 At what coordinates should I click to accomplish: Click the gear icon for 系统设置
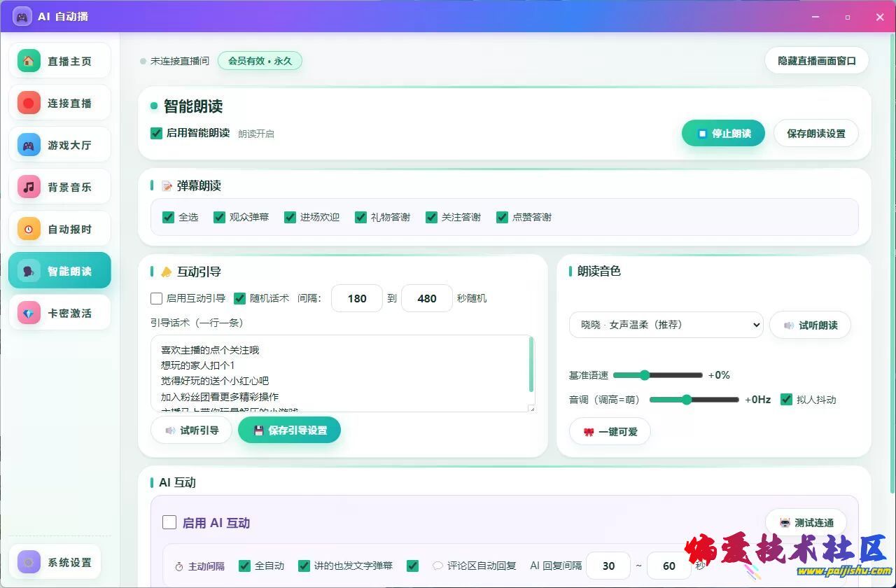pos(29,562)
